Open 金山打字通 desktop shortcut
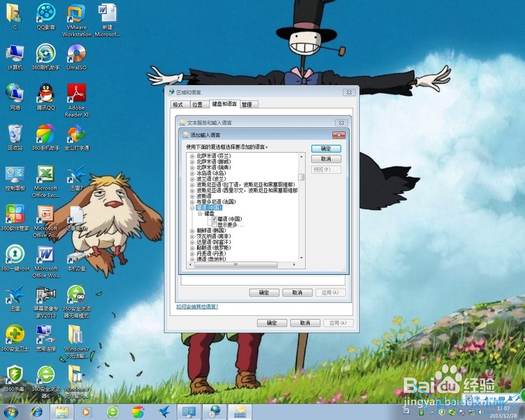 [x=77, y=136]
